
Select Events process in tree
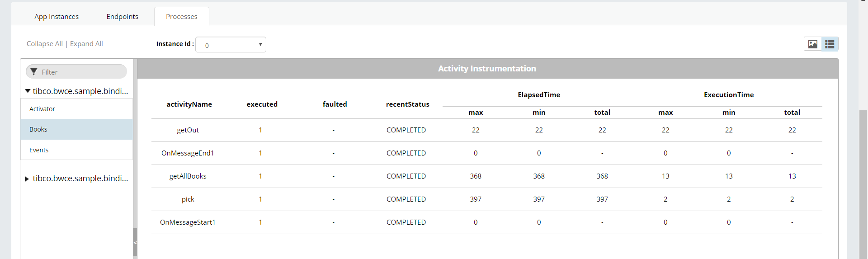[x=76, y=150]
